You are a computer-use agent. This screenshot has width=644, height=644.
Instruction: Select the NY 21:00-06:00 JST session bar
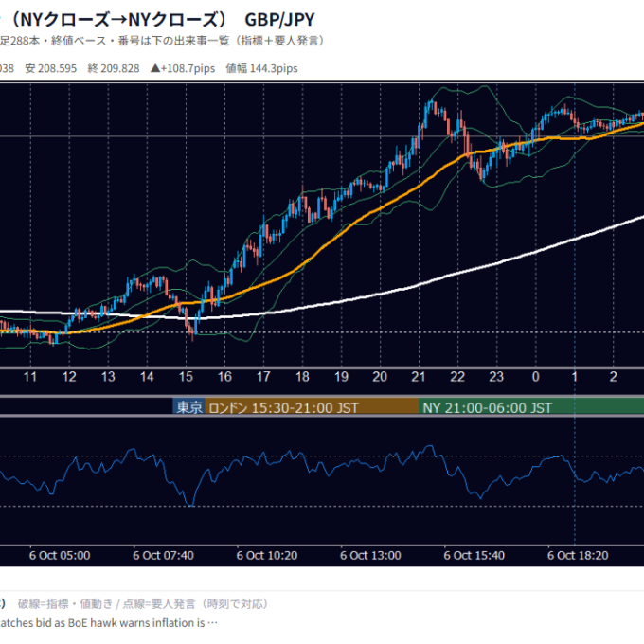coord(531,407)
